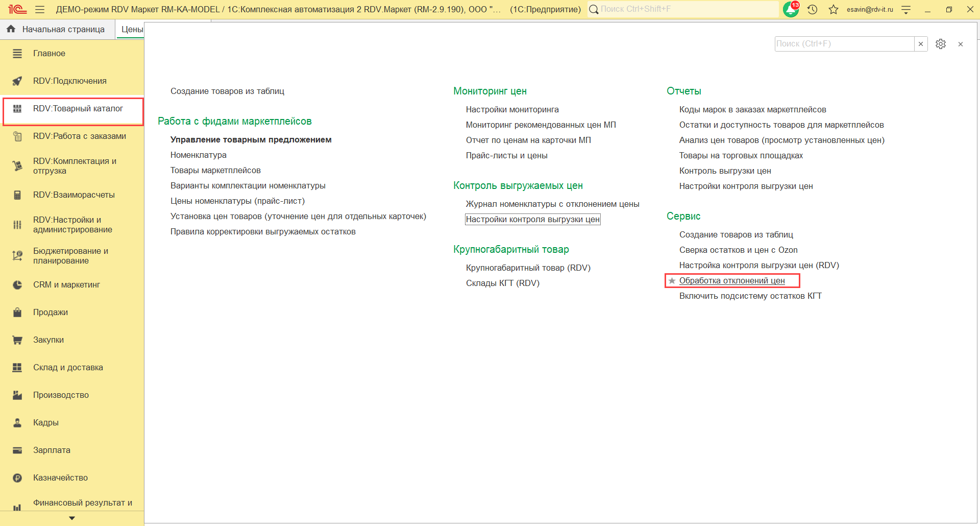
Task: Click user name esavin@rdv-it.ru
Action: point(870,9)
